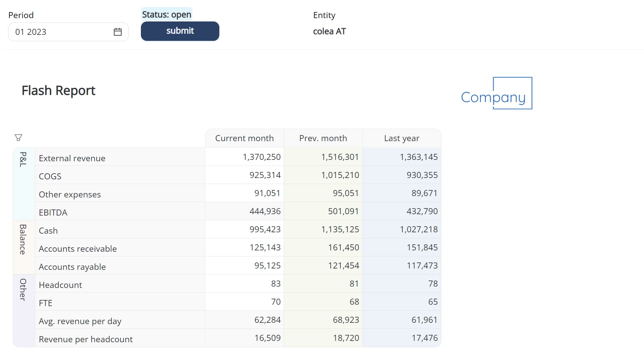The height and width of the screenshot is (362, 644).
Task: Collapse the Balance group header
Action: tap(23, 239)
